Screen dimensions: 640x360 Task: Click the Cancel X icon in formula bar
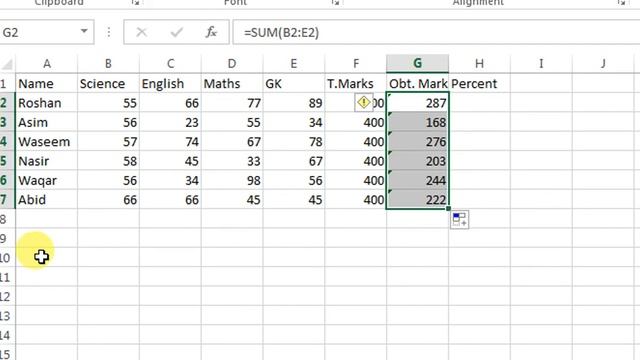click(x=142, y=32)
